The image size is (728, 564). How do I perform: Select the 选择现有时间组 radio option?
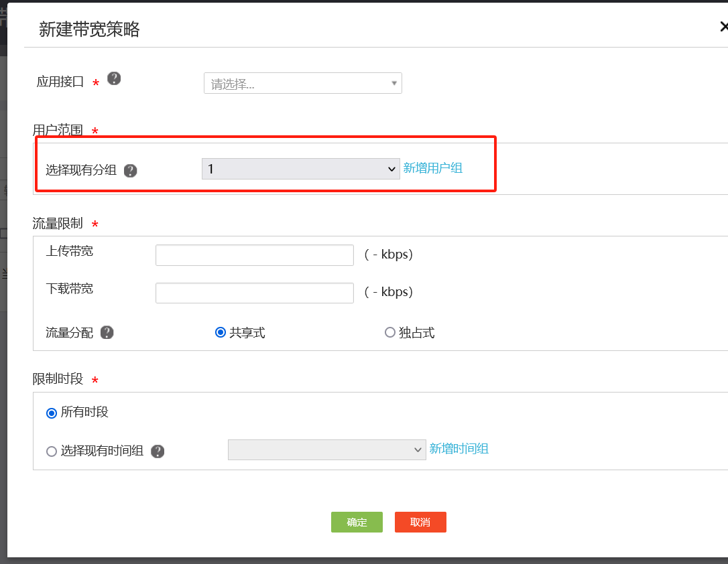52,451
